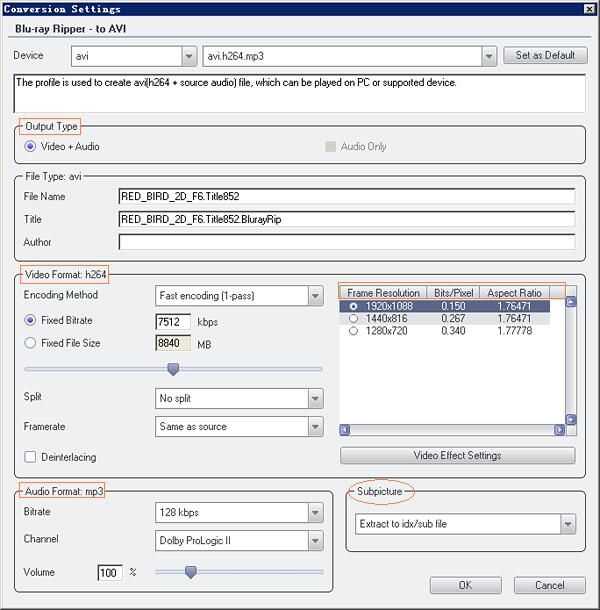The width and height of the screenshot is (600, 610).
Task: Click the 8840 MB file size field
Action: 173,343
